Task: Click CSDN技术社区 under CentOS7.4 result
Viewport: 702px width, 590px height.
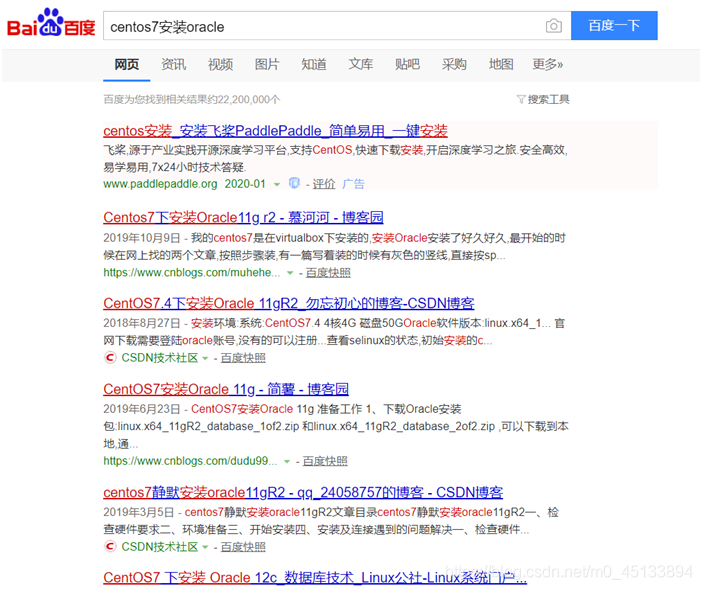Action: pos(160,358)
